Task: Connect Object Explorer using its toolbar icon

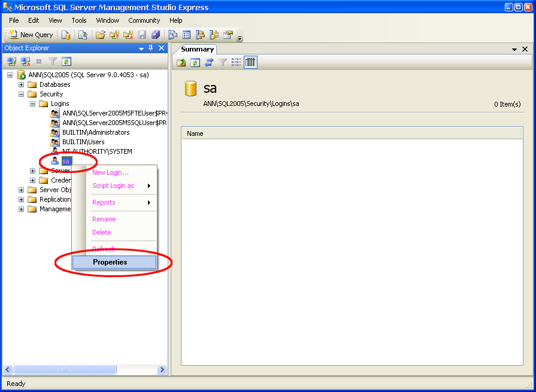Action: [11, 61]
